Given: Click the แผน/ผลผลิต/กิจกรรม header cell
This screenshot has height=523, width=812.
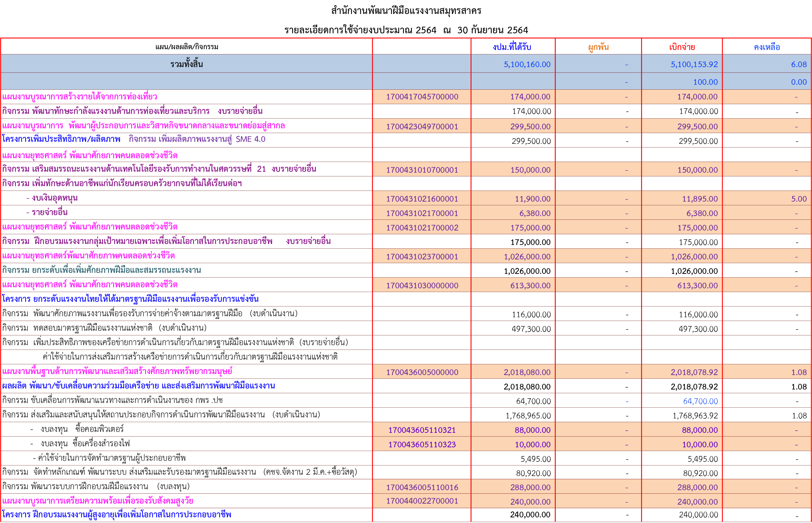Looking at the screenshot, I should [187, 47].
